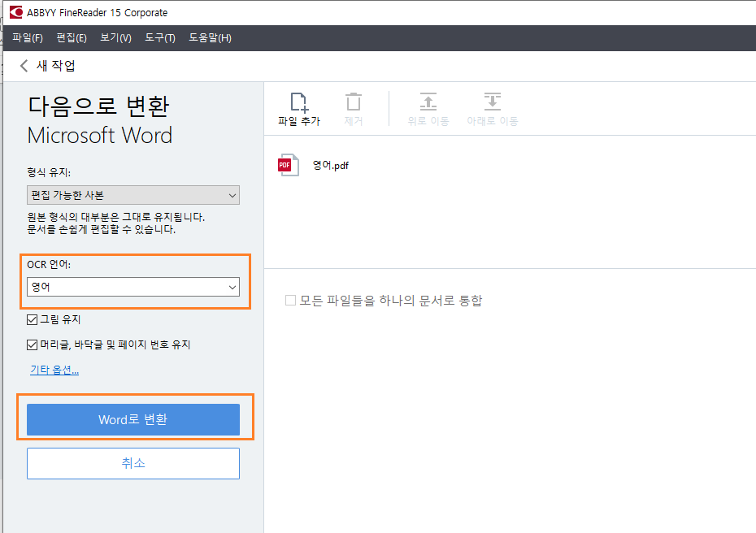Click the Move Down (아래로 이동) icon
This screenshot has width=756, height=533.
click(x=493, y=102)
